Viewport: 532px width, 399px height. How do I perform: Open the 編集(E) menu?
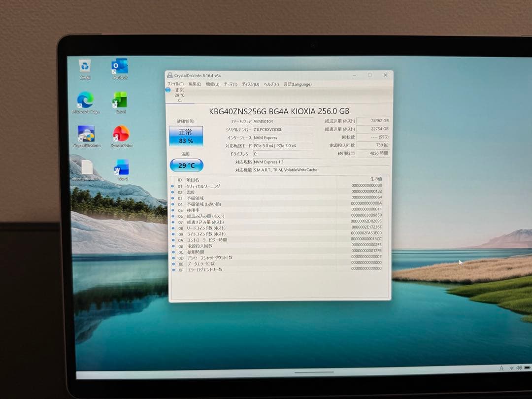click(195, 84)
